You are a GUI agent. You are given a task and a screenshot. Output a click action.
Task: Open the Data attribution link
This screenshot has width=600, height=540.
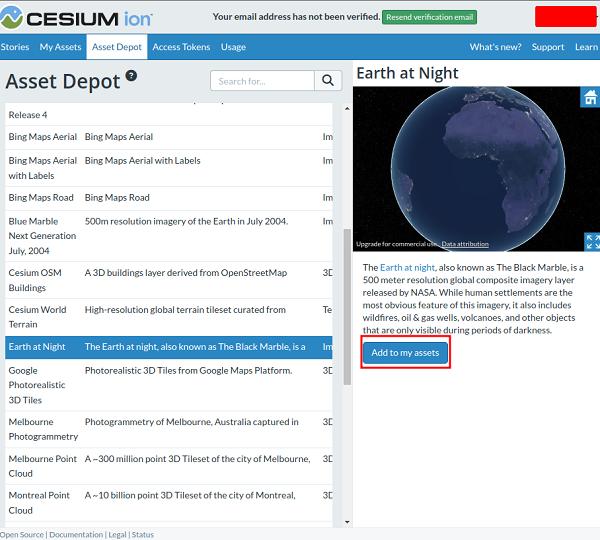click(x=465, y=244)
